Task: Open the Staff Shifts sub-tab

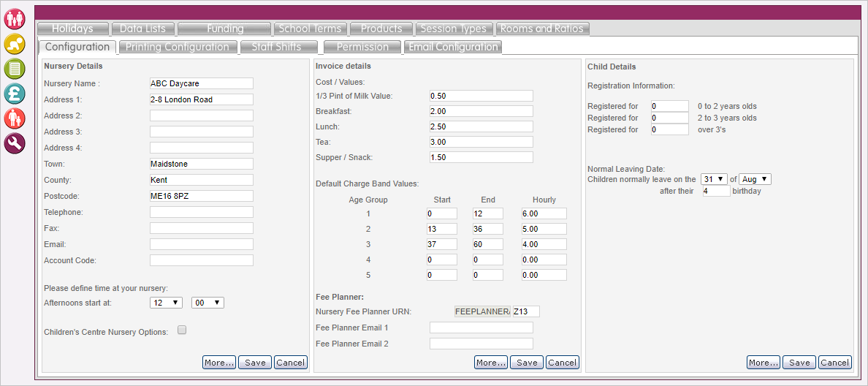Action: (278, 47)
